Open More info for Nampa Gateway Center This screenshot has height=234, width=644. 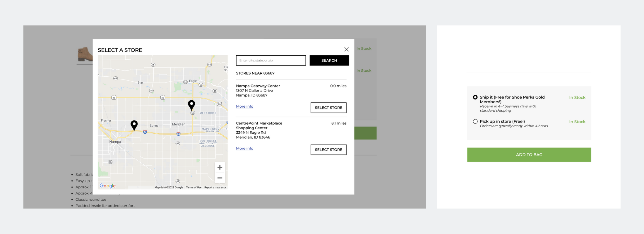pos(245,106)
